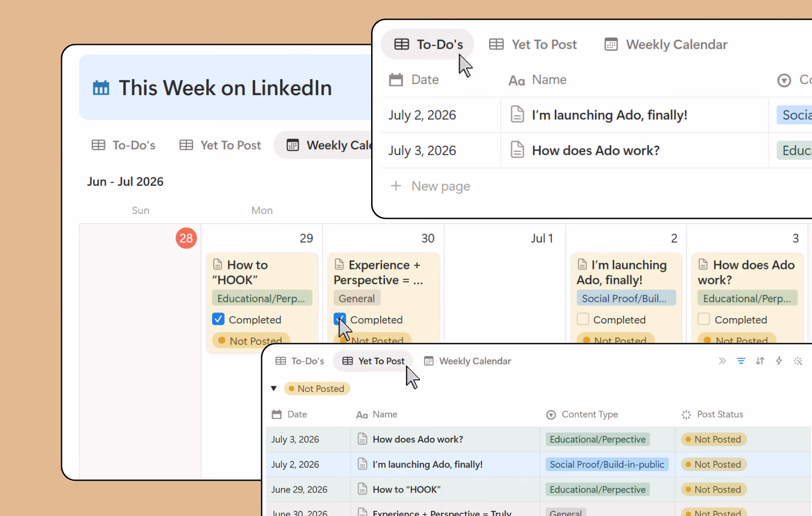Click the calendar icon beside This Week on LinkedIn
The height and width of the screenshot is (516, 812).
(x=101, y=88)
